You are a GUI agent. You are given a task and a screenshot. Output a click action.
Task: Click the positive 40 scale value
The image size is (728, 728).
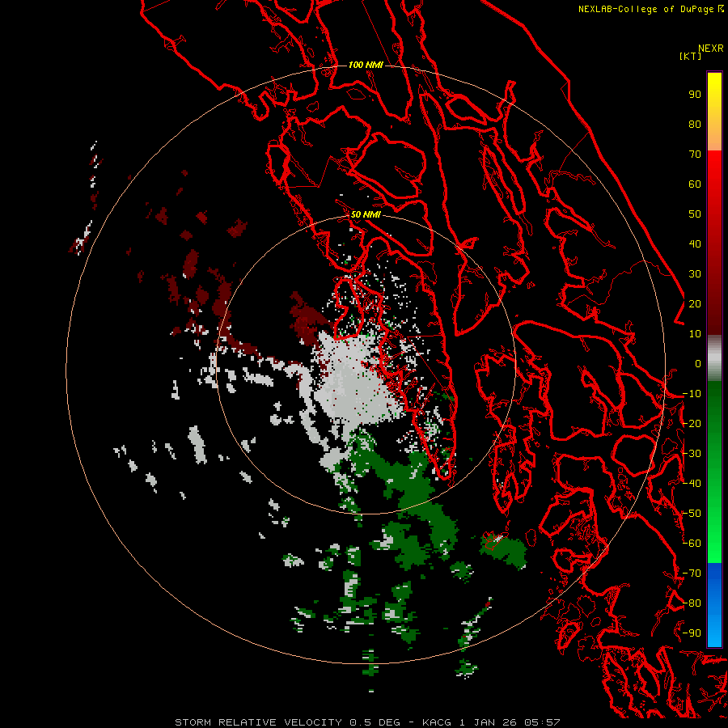point(695,243)
